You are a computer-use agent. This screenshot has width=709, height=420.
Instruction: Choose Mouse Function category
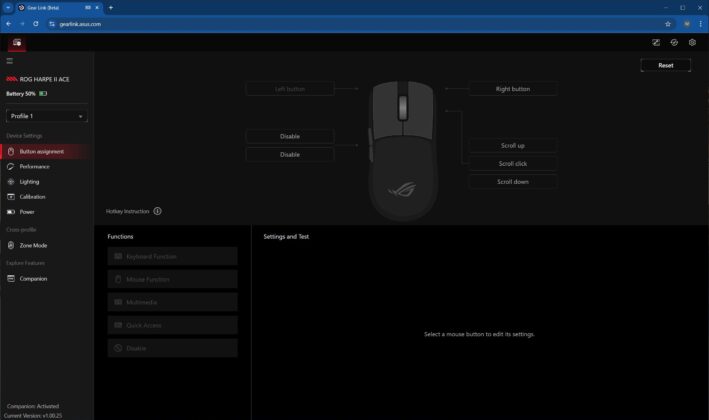coord(172,279)
